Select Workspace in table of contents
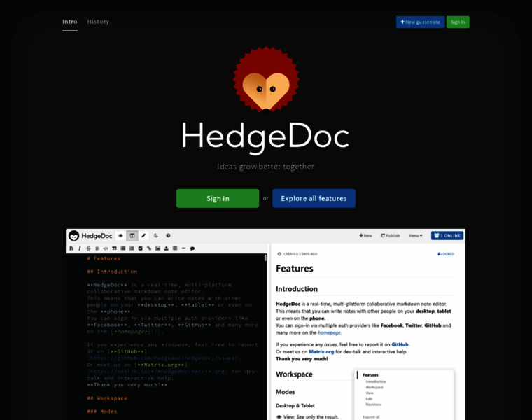532x420 pixels. (x=374, y=387)
